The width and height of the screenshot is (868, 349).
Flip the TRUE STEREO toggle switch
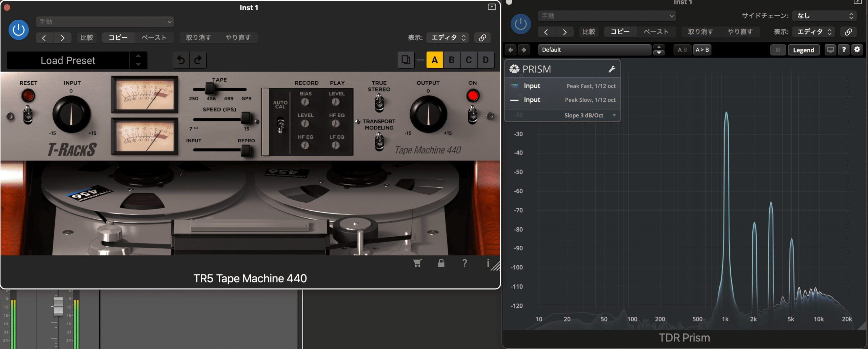[379, 103]
